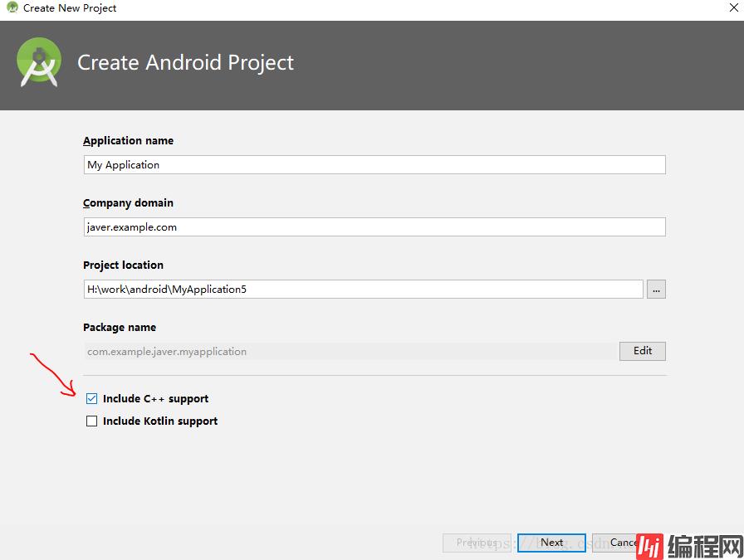Enable the Include Kotlin support checkbox

pos(92,421)
